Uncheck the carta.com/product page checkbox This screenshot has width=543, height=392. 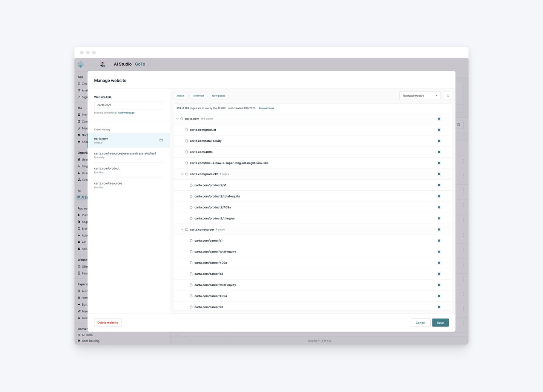click(439, 130)
